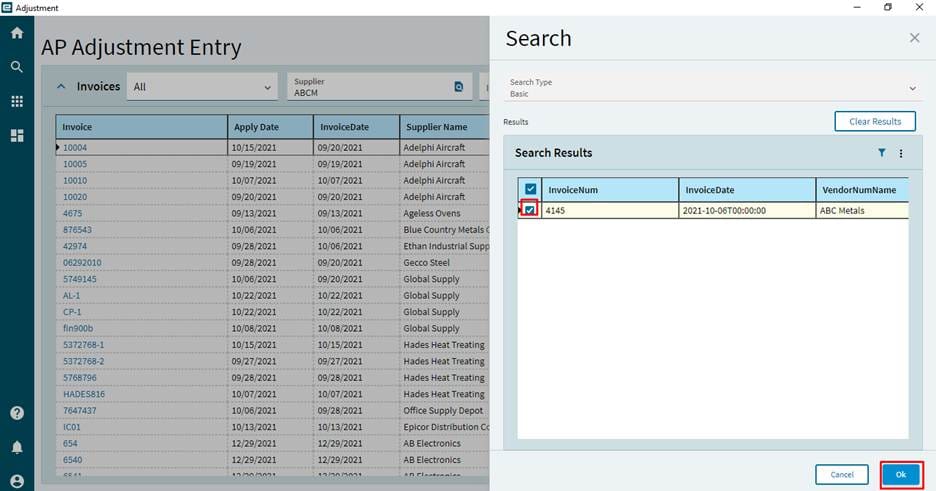Sort by InvoiceNum column header

point(609,190)
